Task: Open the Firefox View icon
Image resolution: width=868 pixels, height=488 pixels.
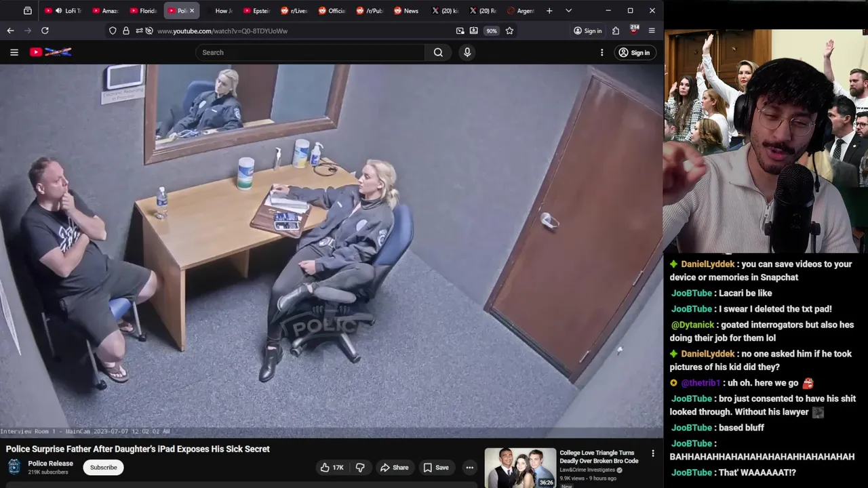Action: tap(27, 11)
